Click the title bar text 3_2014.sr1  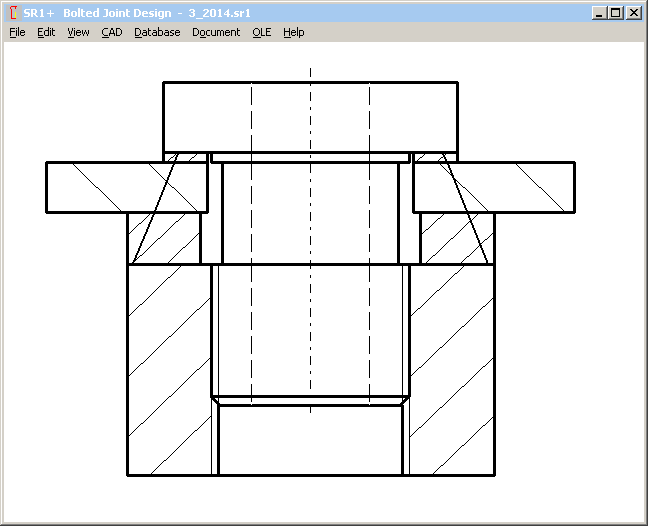219,13
